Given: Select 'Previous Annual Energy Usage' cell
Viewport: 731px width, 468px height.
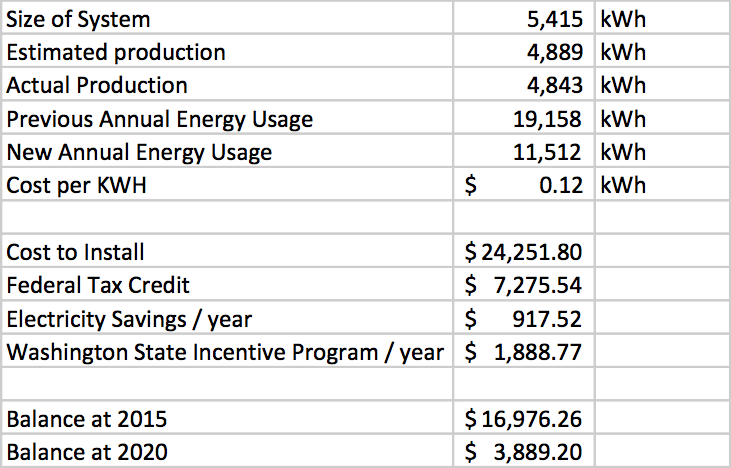Looking at the screenshot, I should click(227, 118).
